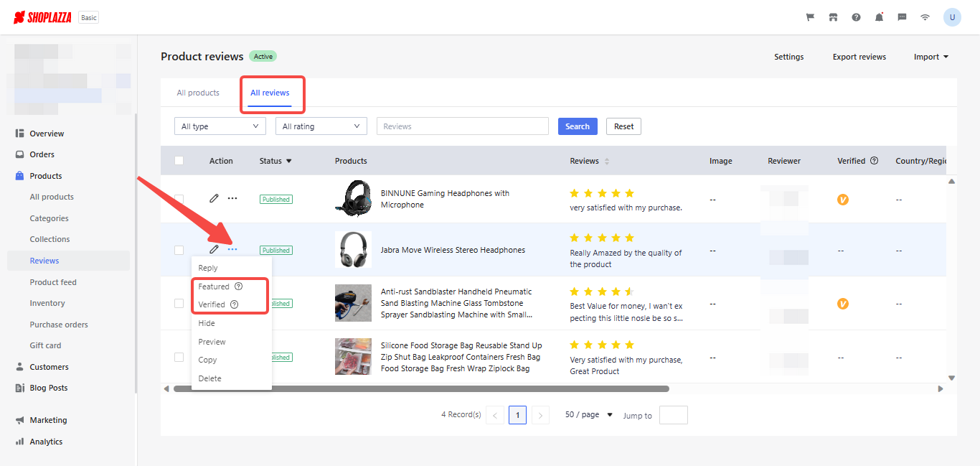Click the Reset button
980x466 pixels.
624,126
